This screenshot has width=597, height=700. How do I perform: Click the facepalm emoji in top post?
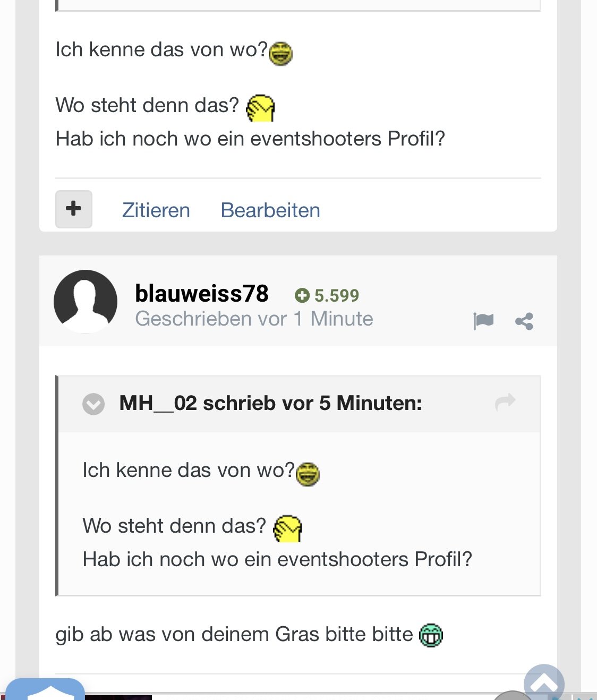(260, 108)
